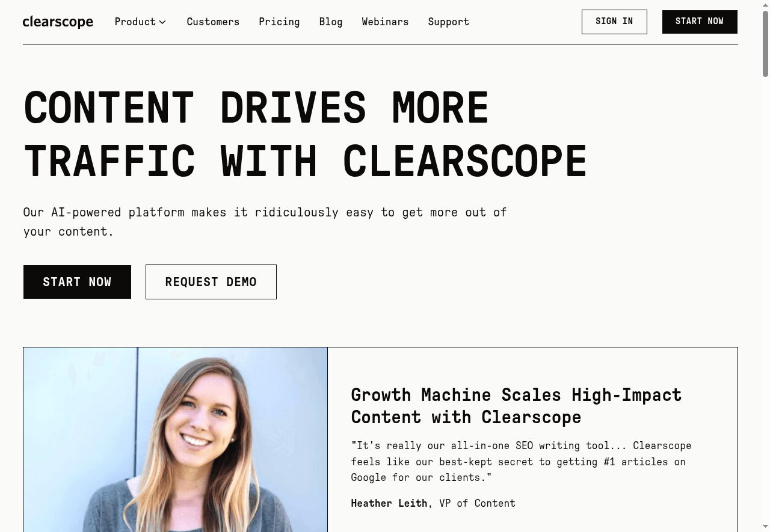
Task: Open the Growth Machine case study headline
Action: pyautogui.click(x=516, y=406)
